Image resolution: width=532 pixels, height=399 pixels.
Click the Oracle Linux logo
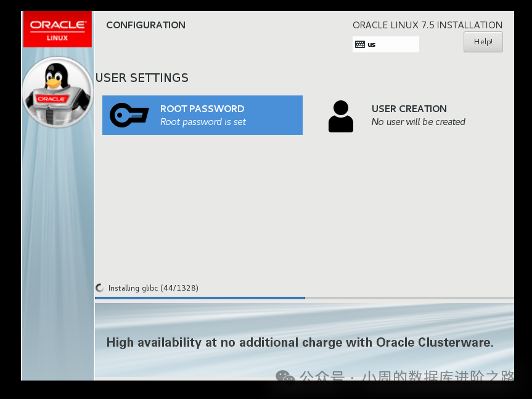[58, 30]
